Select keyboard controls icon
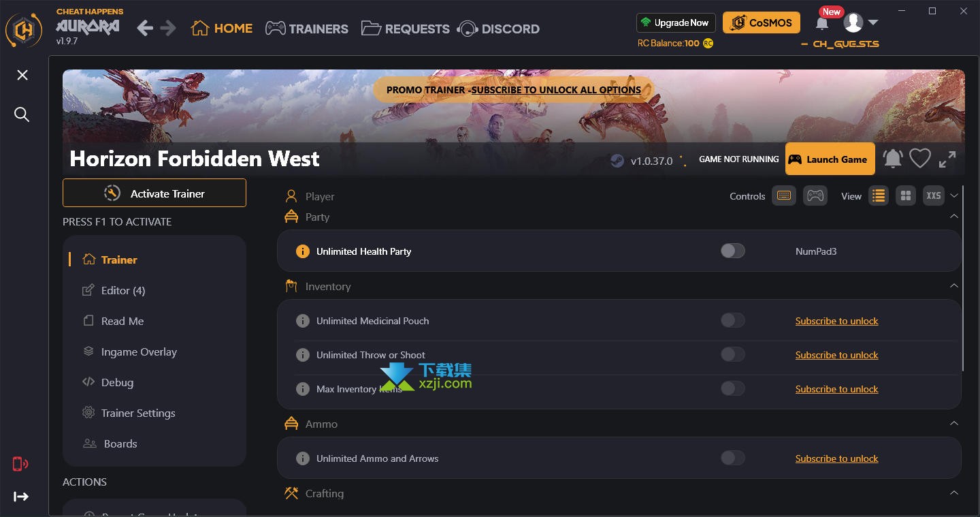Screen dimensions: 980x517 (x=784, y=196)
